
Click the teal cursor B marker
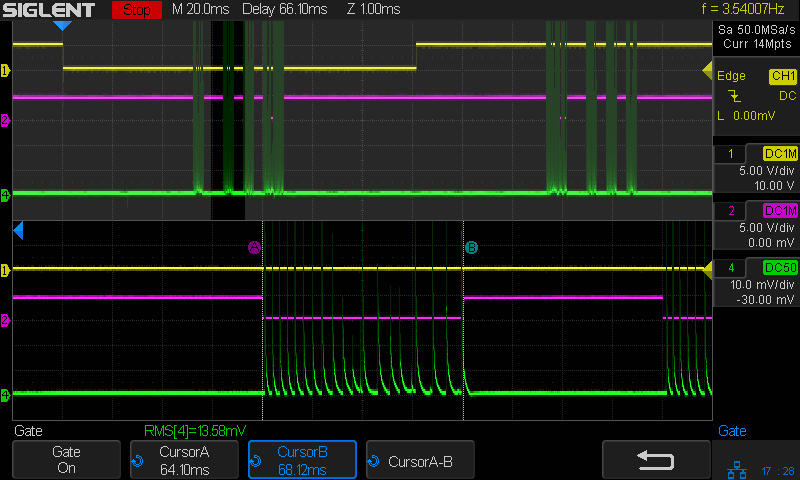click(x=471, y=247)
